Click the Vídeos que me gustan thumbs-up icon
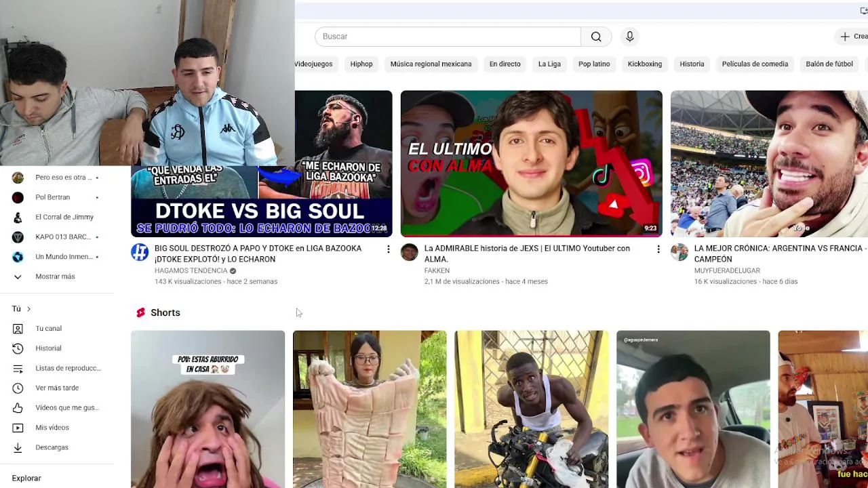 click(18, 407)
